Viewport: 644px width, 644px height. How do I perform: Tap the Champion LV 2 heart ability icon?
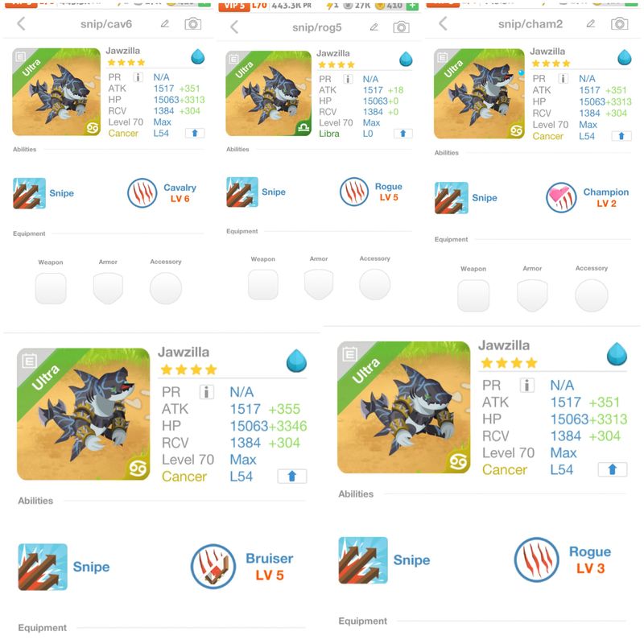click(x=561, y=197)
